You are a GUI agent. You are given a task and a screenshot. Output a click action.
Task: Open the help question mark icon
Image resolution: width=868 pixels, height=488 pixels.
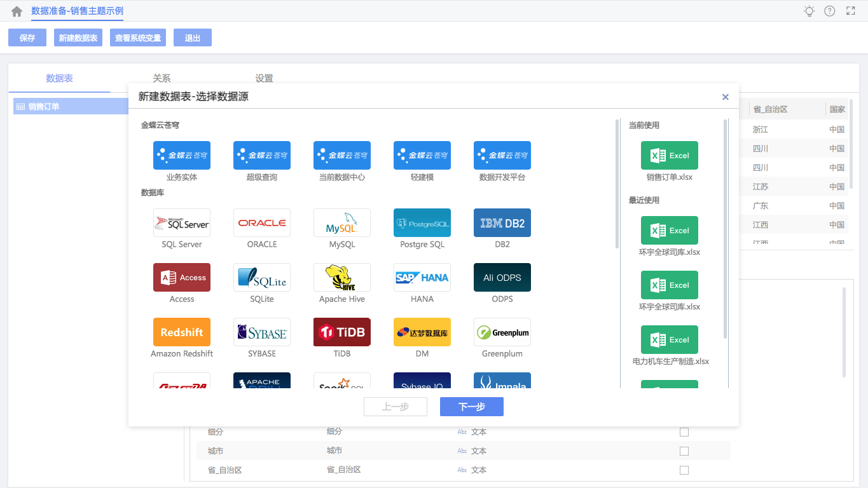click(x=830, y=11)
